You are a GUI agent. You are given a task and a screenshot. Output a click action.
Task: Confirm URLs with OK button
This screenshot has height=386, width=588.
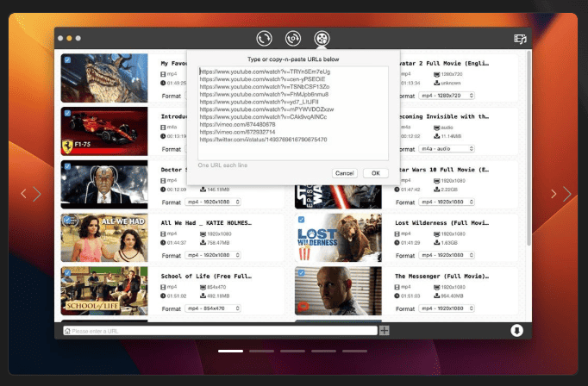375,173
